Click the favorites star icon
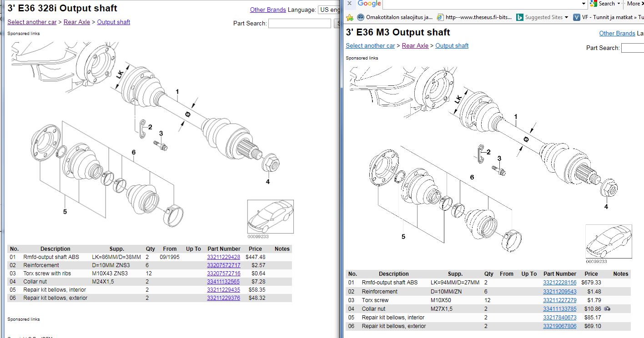The image size is (644, 338). (350, 17)
